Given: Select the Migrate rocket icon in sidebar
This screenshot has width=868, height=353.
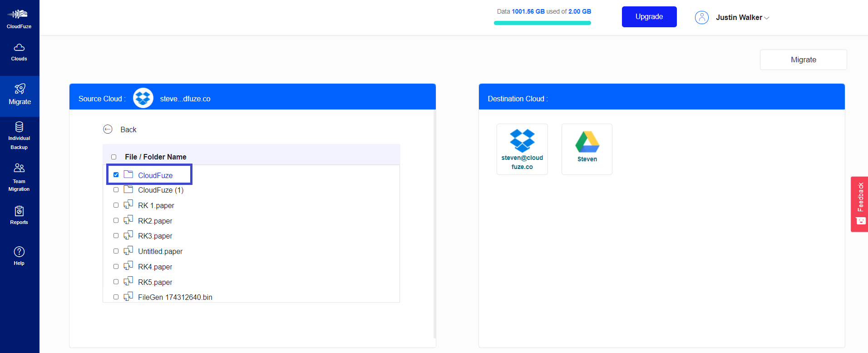Looking at the screenshot, I should (20, 89).
